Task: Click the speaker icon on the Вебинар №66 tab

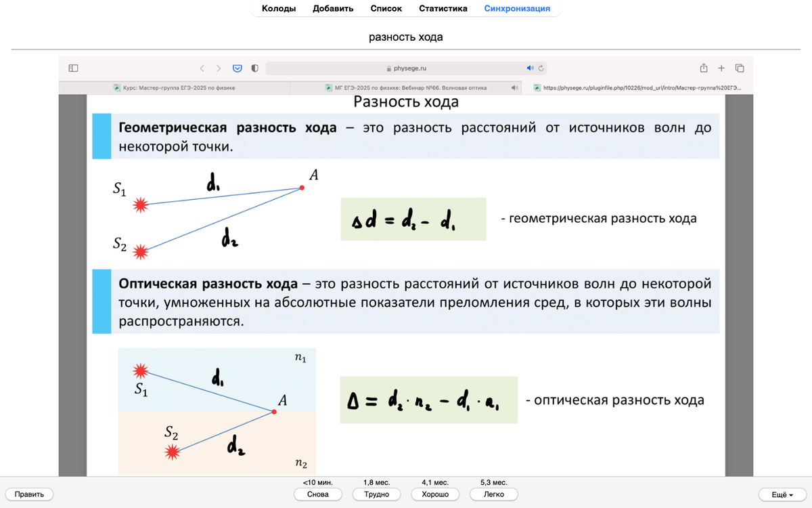Action: point(514,87)
